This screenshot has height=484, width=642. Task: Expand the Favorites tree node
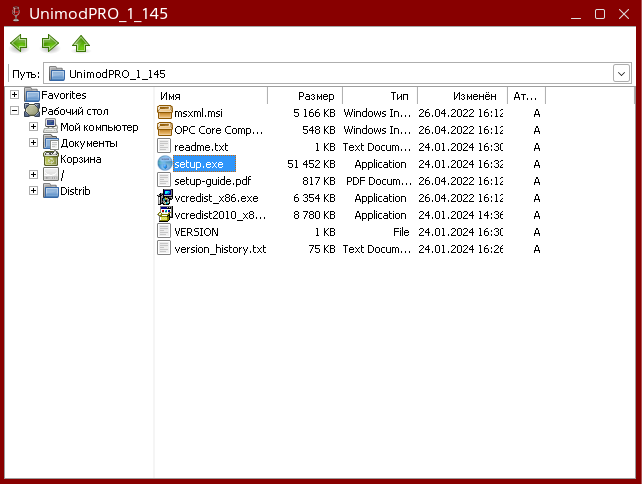(14, 95)
